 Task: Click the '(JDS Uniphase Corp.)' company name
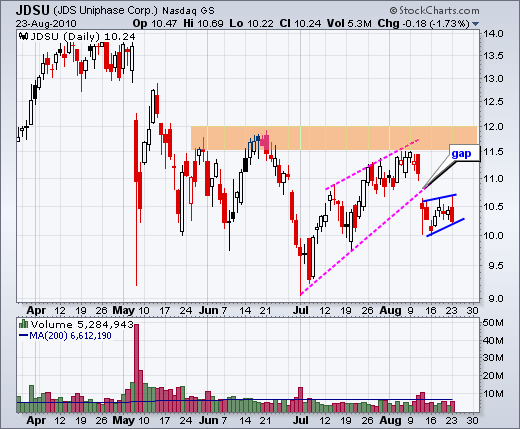(x=105, y=11)
